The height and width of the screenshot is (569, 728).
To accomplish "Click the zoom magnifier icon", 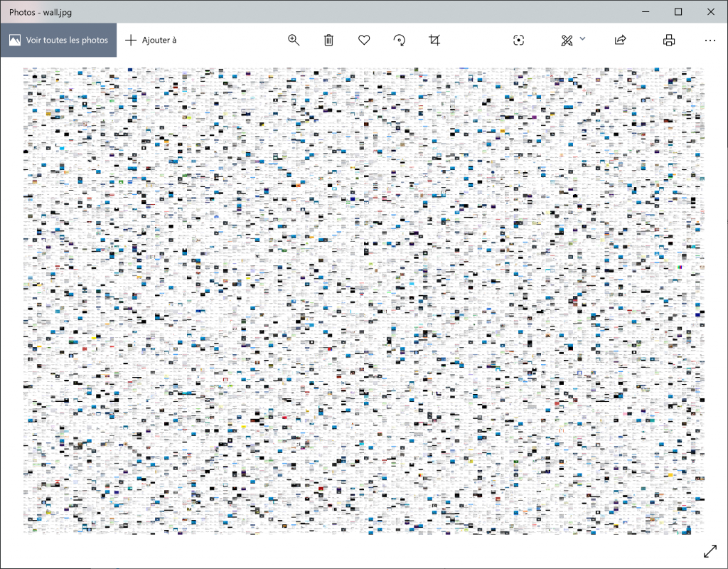I will [x=294, y=40].
